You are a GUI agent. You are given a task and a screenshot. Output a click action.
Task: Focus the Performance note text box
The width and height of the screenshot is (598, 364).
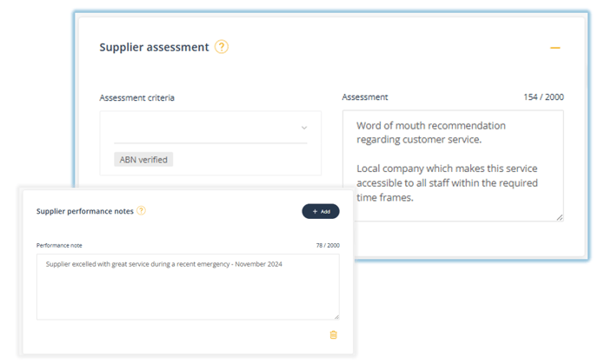coord(188,287)
